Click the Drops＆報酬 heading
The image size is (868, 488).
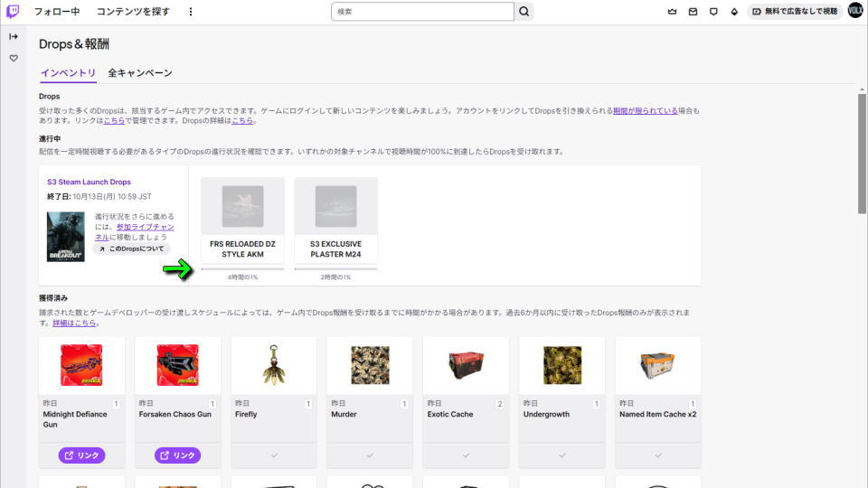[73, 44]
